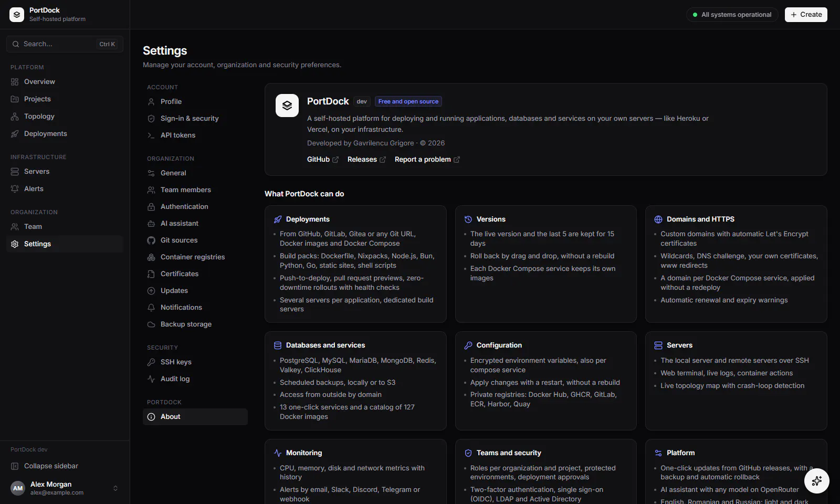
Task: Click the Report a problem link
Action: [427, 160]
